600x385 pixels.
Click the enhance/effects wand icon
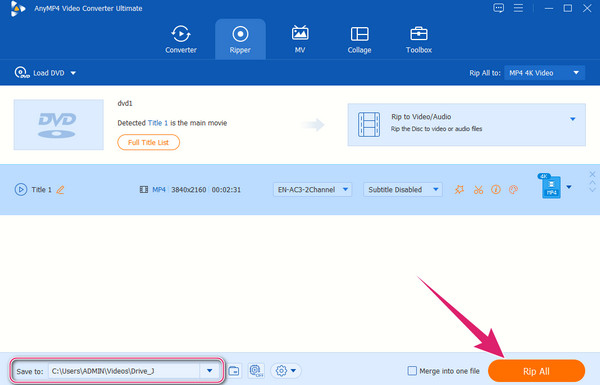pyautogui.click(x=459, y=189)
